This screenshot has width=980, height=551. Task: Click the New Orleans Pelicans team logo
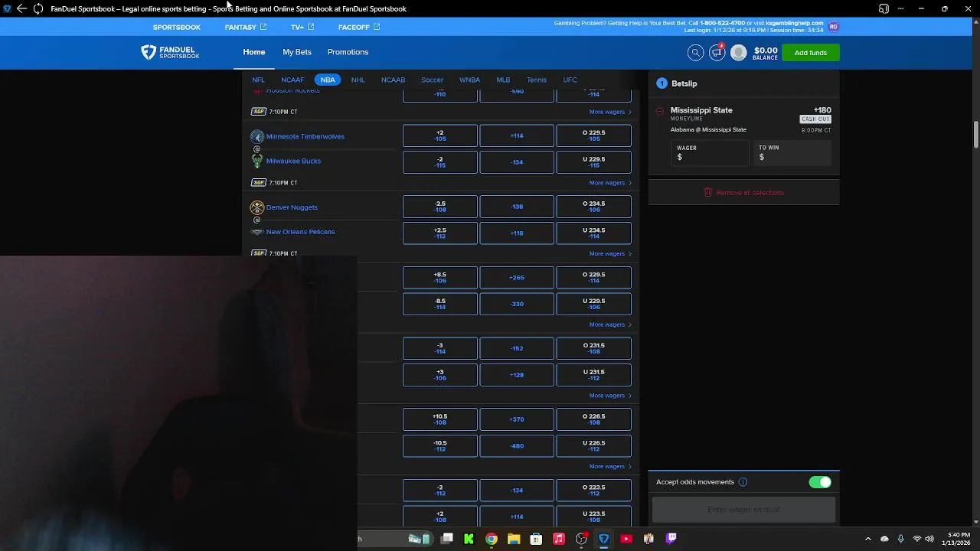[257, 232]
